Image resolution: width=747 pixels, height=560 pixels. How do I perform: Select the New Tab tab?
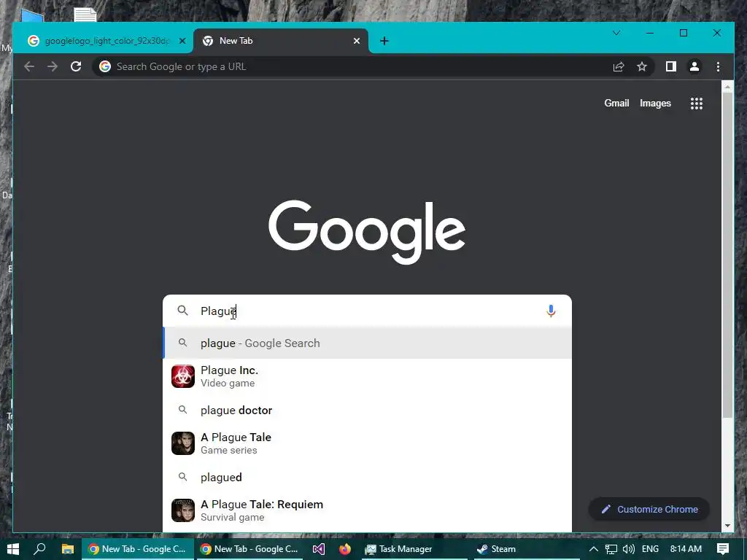(x=281, y=41)
